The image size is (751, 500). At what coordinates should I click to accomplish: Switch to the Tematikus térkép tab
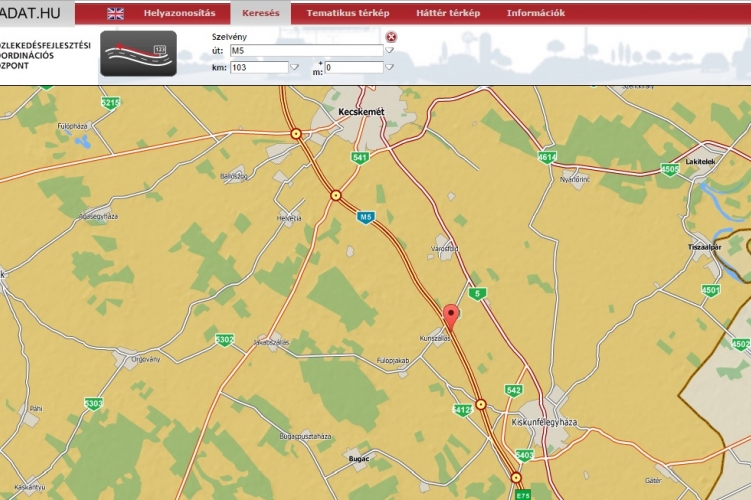pyautogui.click(x=347, y=13)
